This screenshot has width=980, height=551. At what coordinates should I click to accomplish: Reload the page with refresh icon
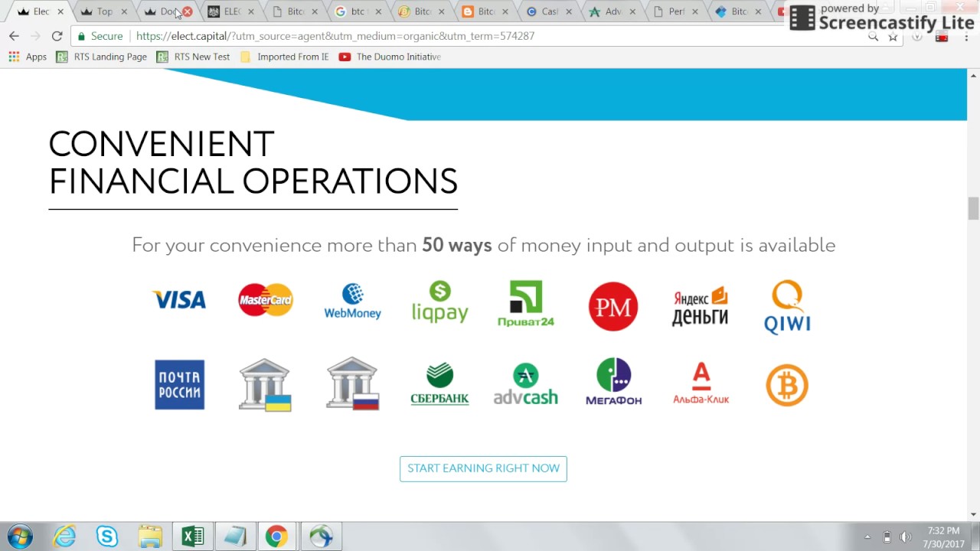(57, 36)
